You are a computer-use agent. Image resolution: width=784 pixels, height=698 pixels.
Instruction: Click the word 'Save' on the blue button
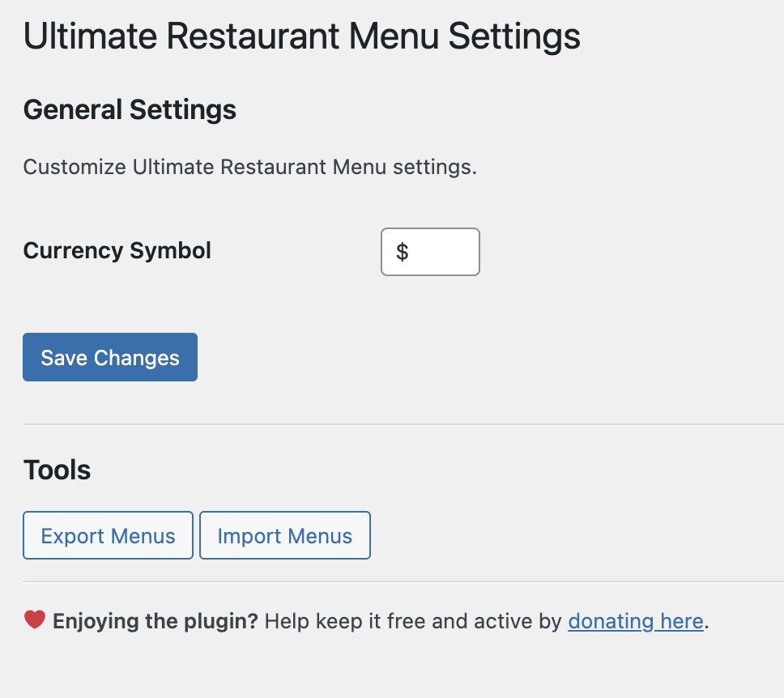(x=64, y=357)
